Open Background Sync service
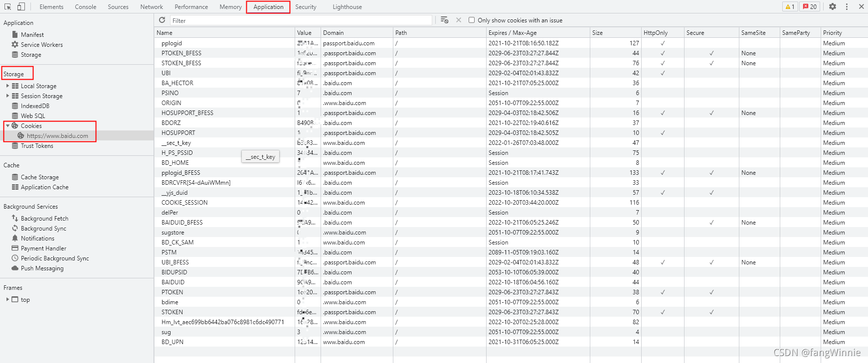The width and height of the screenshot is (868, 363). click(x=43, y=229)
